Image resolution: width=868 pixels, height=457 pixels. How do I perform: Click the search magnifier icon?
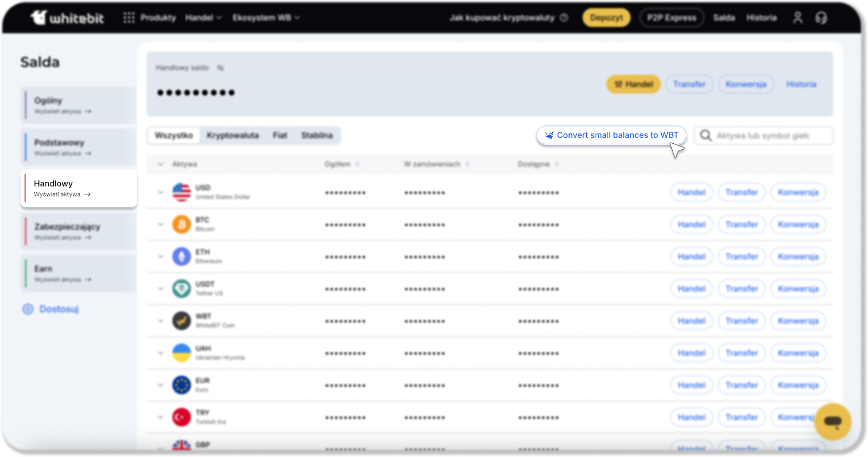point(705,135)
